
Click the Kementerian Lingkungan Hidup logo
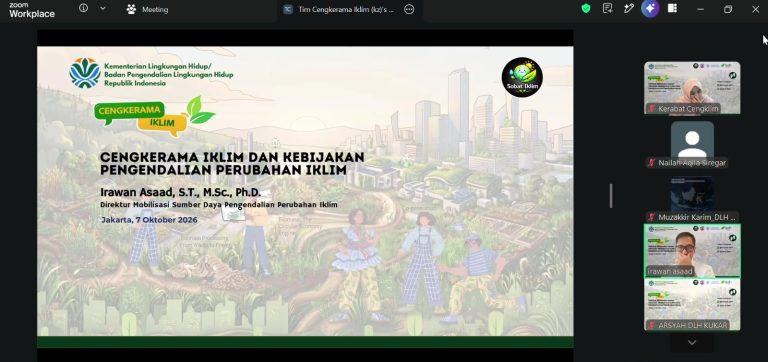coord(85,73)
